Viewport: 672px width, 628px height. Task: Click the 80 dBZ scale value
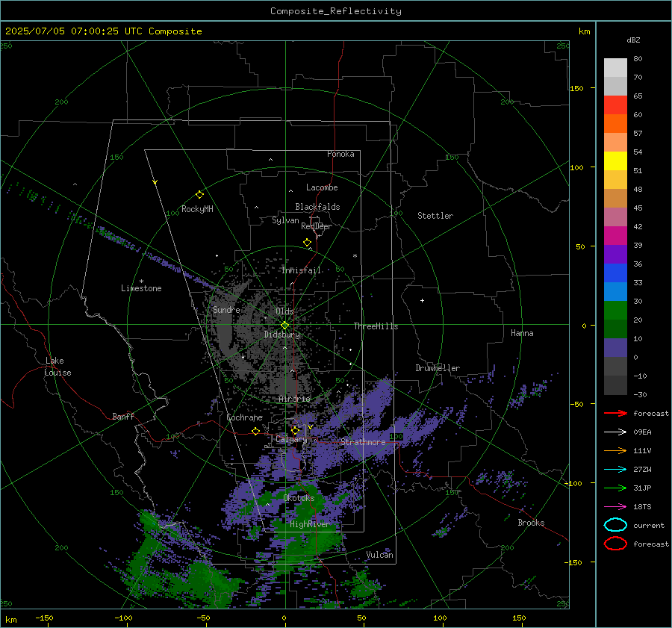click(638, 59)
